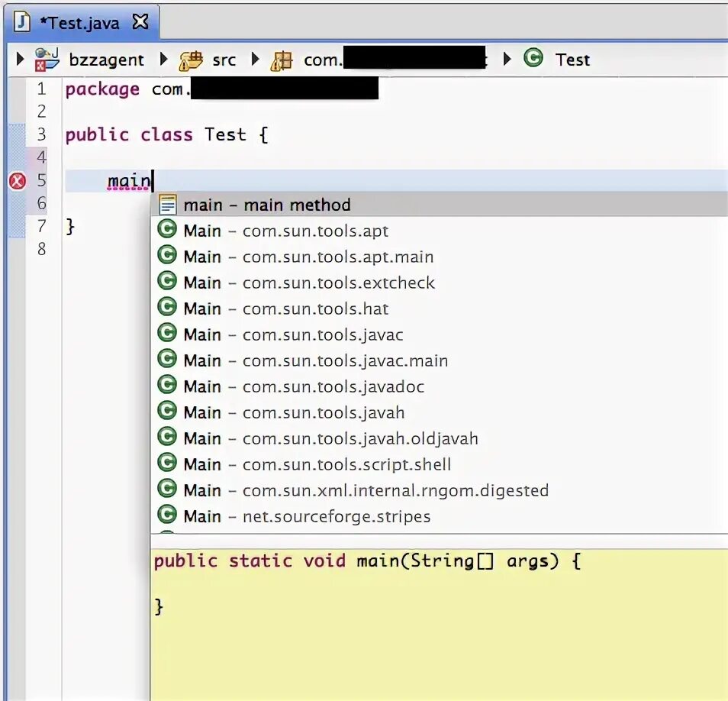The image size is (728, 701).
Task: Click the template icon beside the main method proposal
Action: (x=167, y=204)
